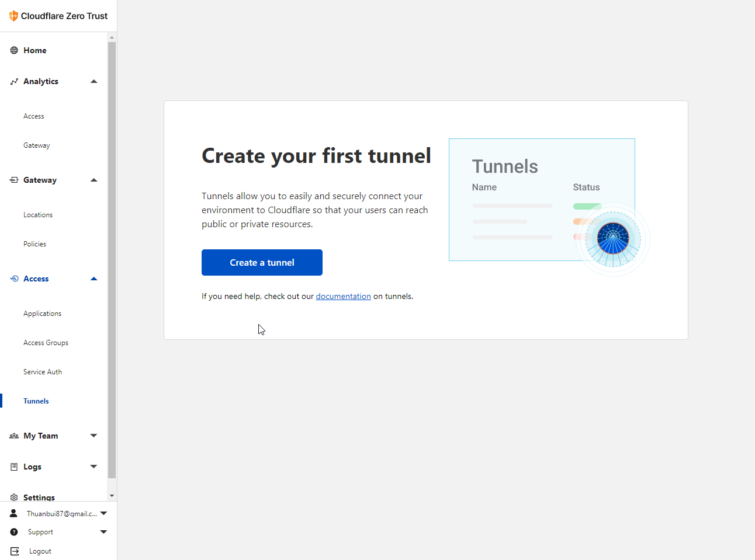The width and height of the screenshot is (755, 560).
Task: Click the account email Thuanbui87@gmail
Action: [x=62, y=514]
